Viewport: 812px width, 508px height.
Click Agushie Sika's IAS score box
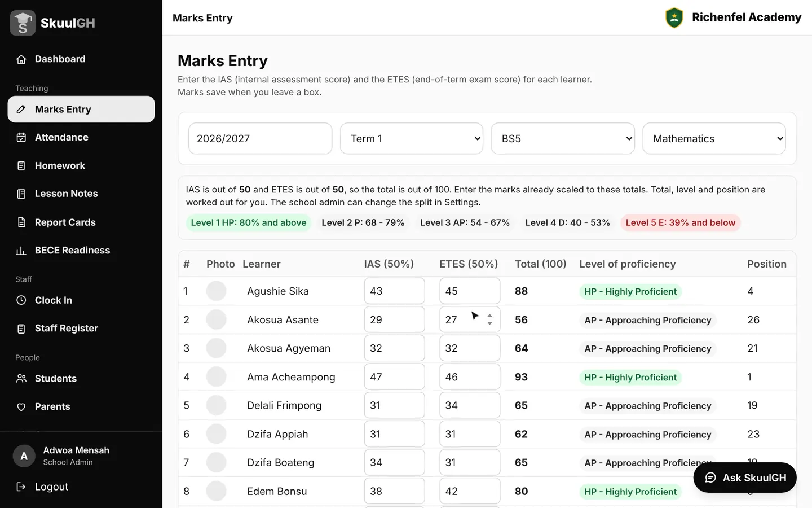[394, 291]
